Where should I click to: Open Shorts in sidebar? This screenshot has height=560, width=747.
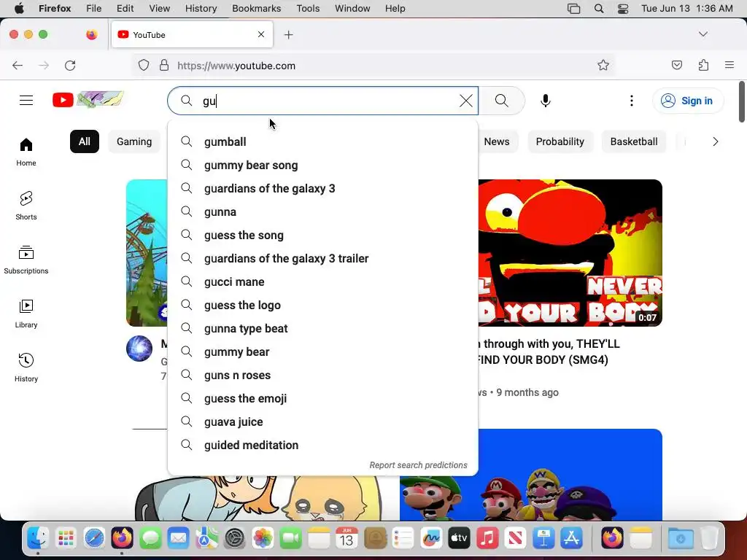pos(26,206)
